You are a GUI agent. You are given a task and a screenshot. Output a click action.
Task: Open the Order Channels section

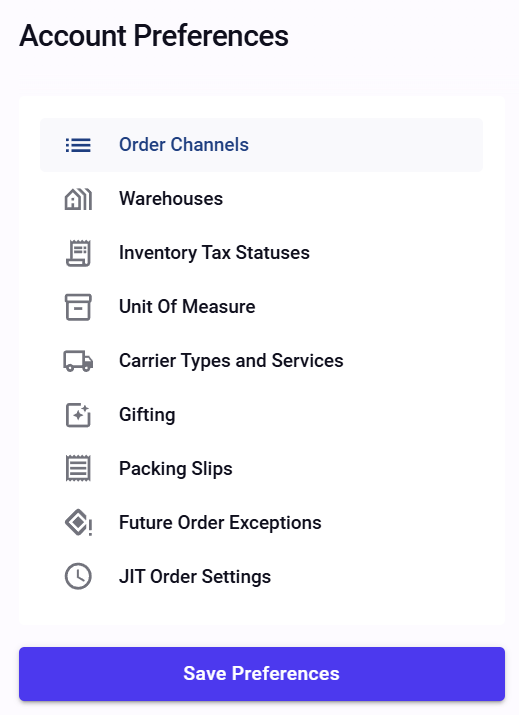click(x=261, y=145)
